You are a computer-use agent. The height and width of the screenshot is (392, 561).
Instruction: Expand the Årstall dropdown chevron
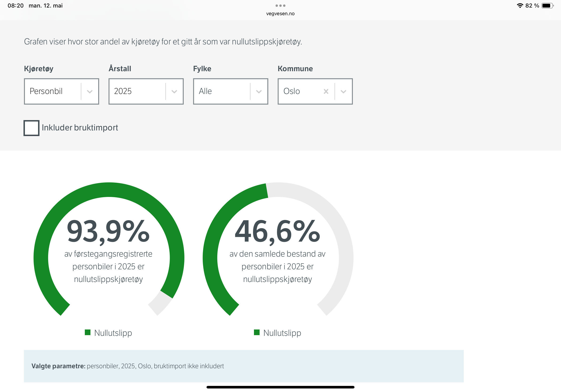pos(174,91)
